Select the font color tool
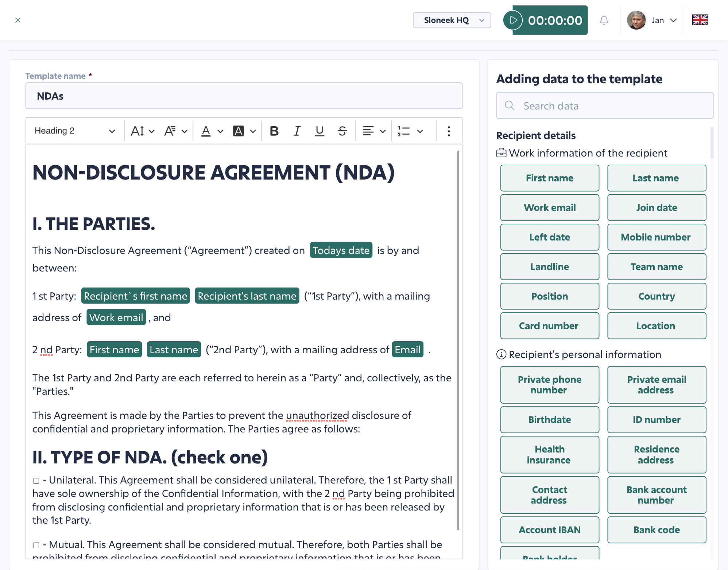 click(x=206, y=131)
